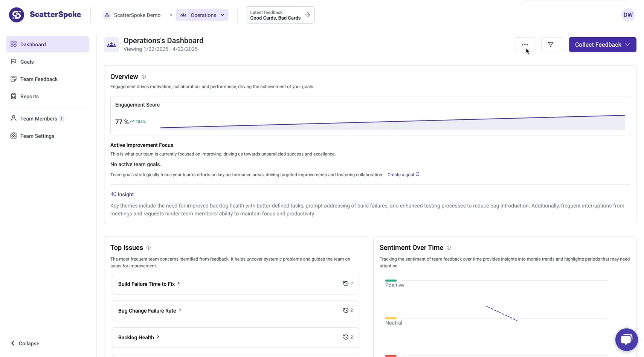Click the Create a goal link
This screenshot has width=644, height=357.
coord(401,174)
